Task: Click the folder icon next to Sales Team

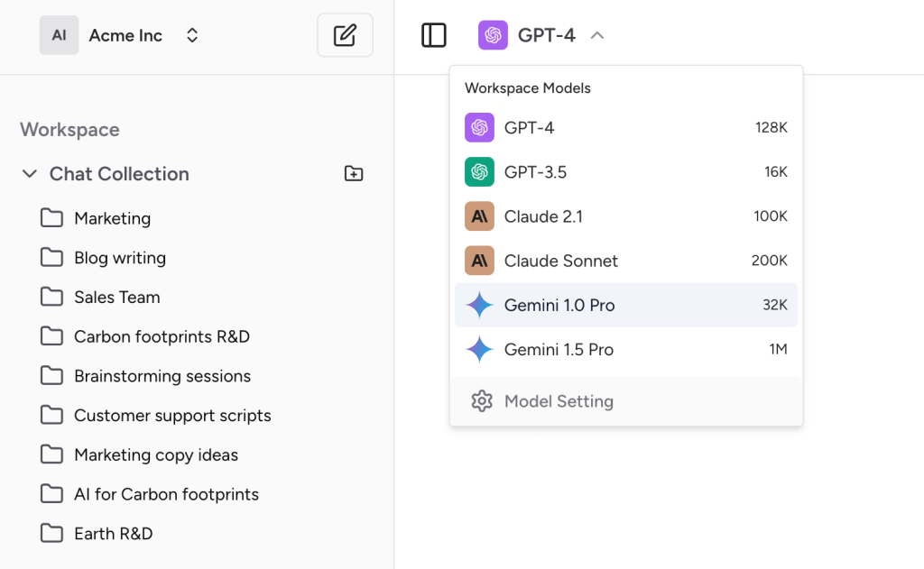Action: pos(51,297)
